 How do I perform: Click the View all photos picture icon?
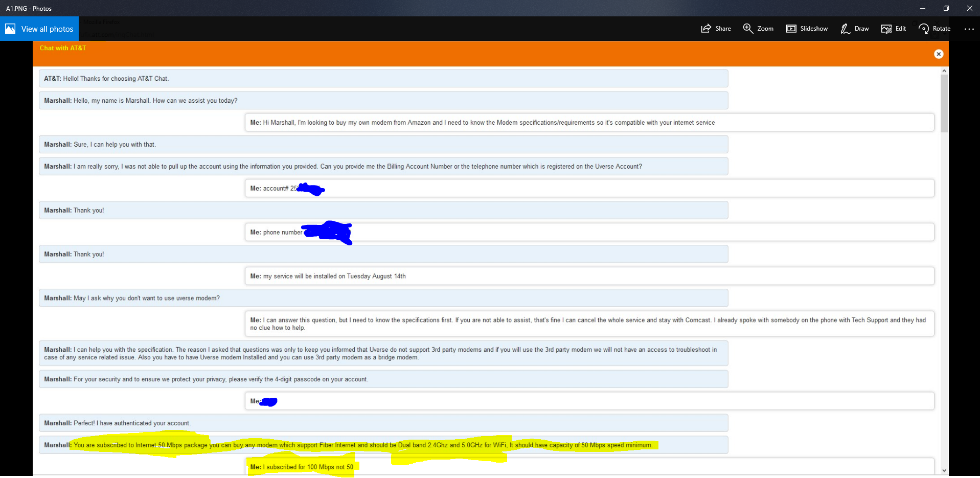point(10,29)
